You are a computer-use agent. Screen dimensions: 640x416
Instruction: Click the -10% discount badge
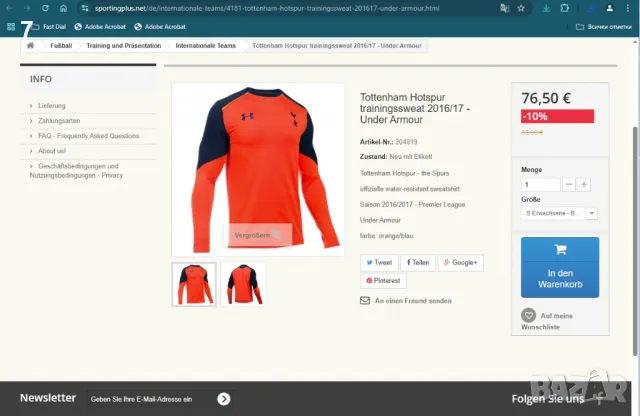coord(558,116)
